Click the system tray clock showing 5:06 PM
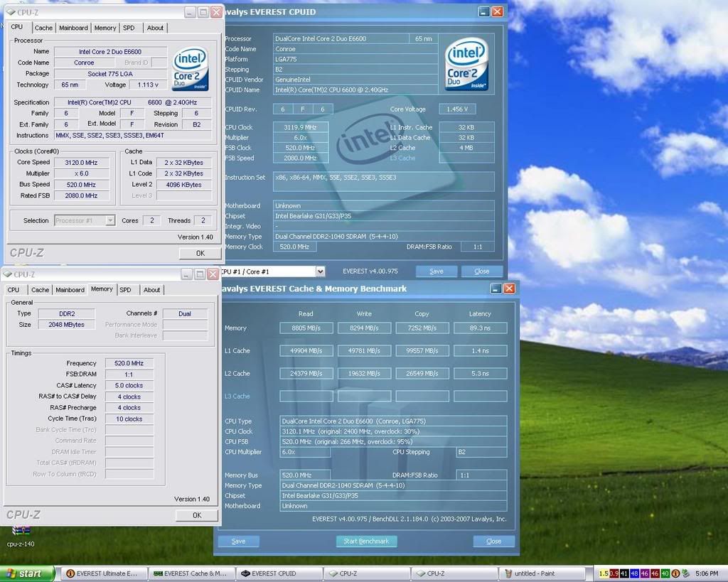 [705, 573]
